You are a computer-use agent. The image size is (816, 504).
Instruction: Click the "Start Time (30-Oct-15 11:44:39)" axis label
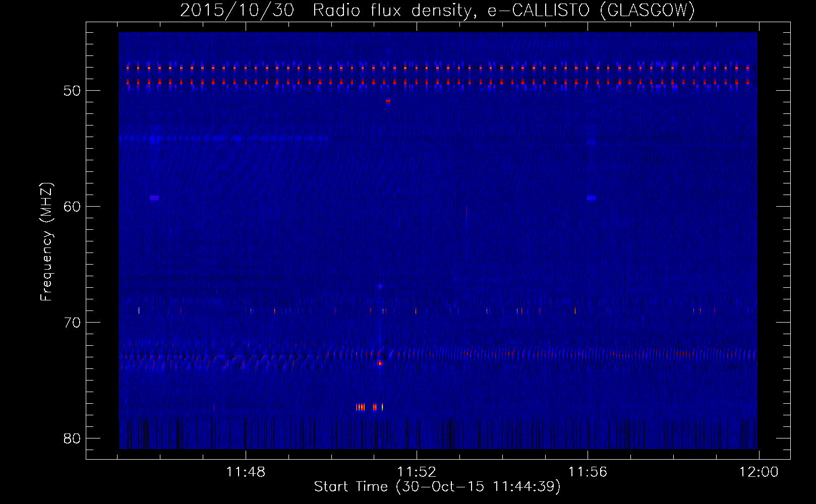pyautogui.click(x=437, y=487)
